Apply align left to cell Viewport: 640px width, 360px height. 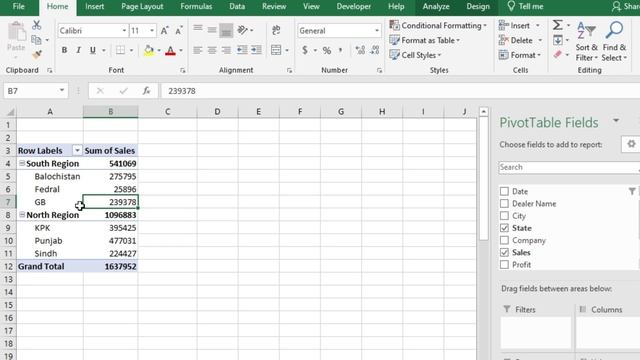(x=198, y=50)
